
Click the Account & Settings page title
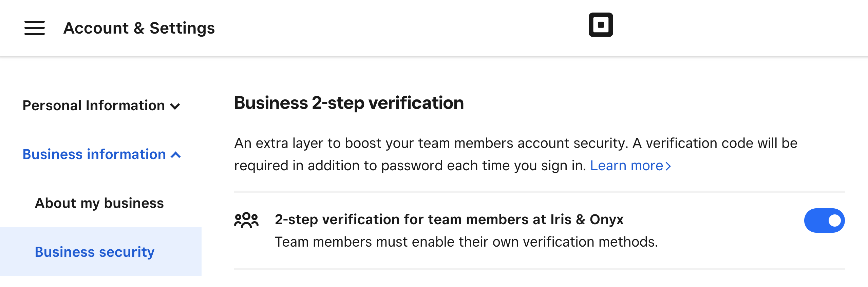[x=139, y=28]
